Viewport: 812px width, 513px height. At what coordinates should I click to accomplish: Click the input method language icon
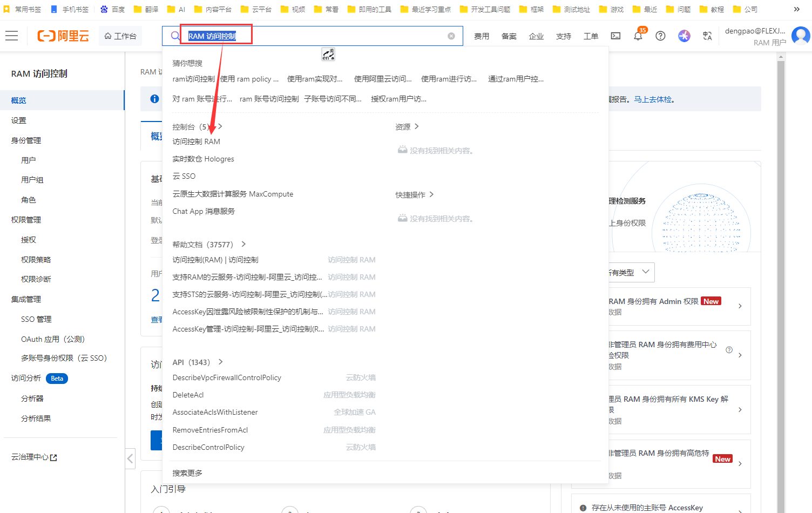tap(328, 54)
